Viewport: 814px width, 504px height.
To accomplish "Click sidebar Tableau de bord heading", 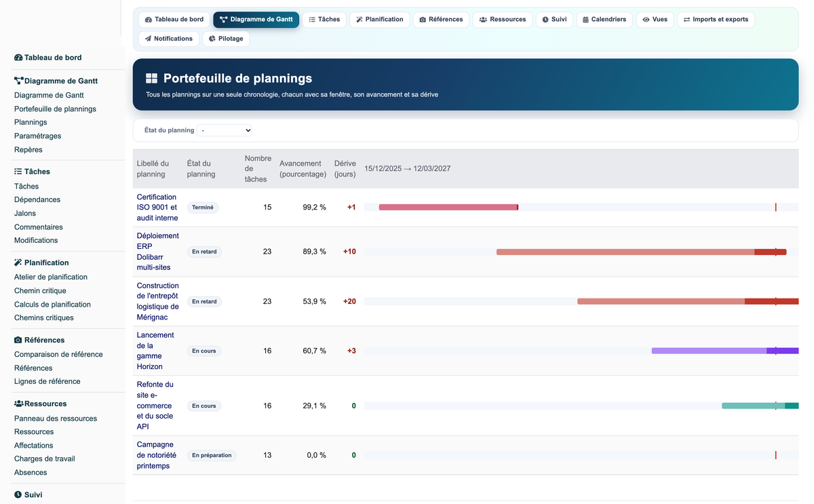I will (48, 58).
